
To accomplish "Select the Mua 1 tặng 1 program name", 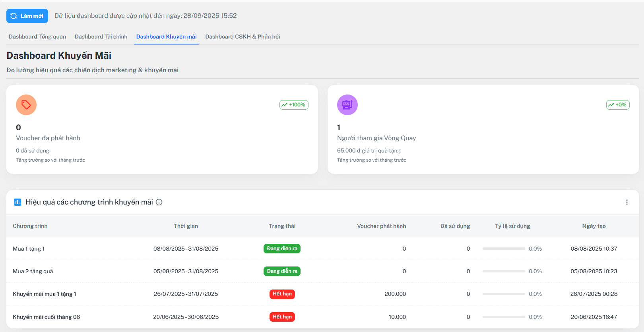I will (29, 249).
